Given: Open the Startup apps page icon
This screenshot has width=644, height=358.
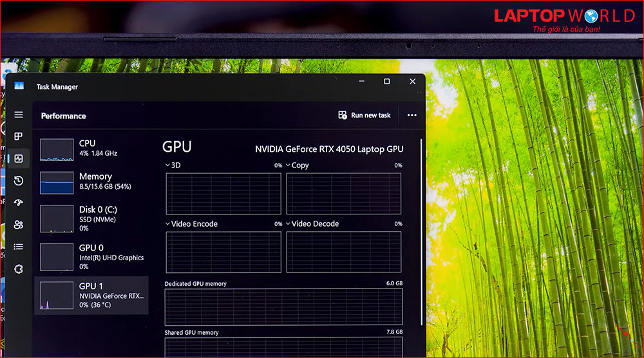Looking at the screenshot, I should 19,202.
